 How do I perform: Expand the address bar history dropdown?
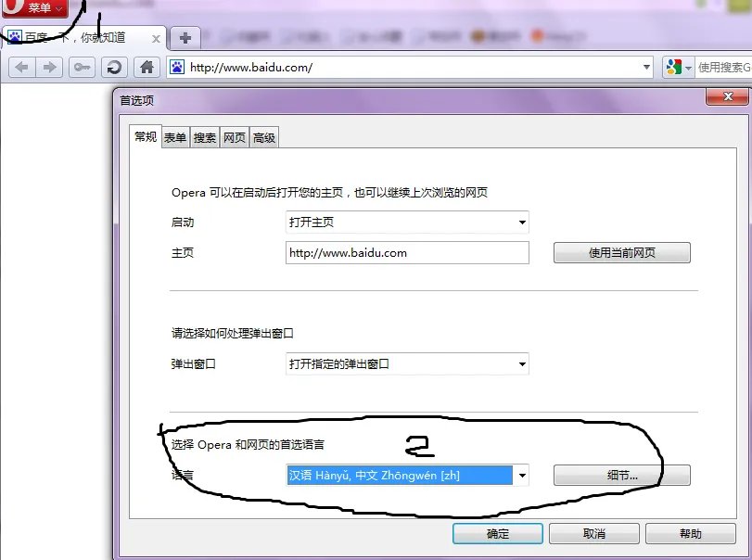646,67
